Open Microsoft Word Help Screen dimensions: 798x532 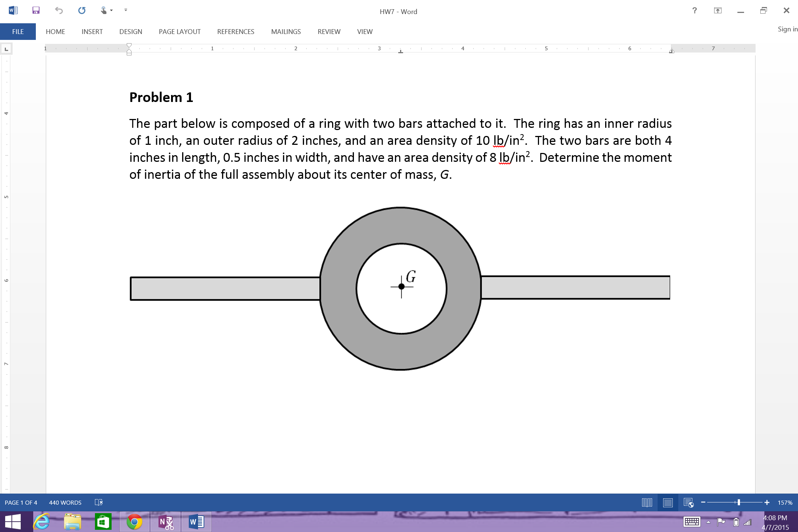click(x=695, y=10)
